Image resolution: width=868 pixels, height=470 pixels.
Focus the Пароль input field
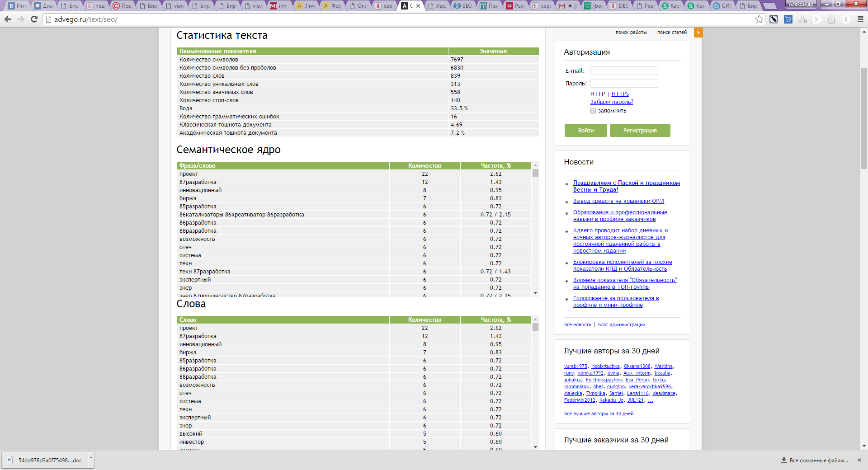[624, 84]
